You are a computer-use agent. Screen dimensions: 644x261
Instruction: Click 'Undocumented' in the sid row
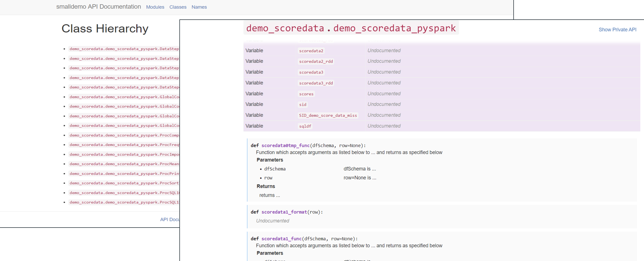pos(384,104)
